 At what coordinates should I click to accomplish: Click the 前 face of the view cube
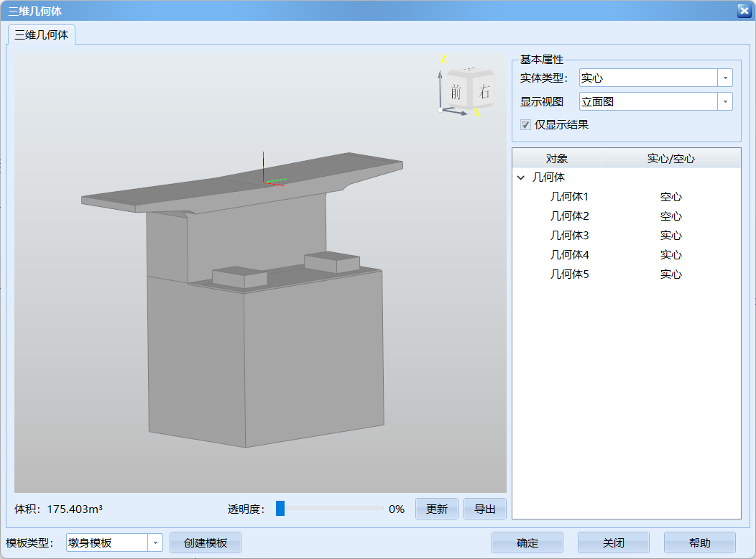tap(456, 91)
